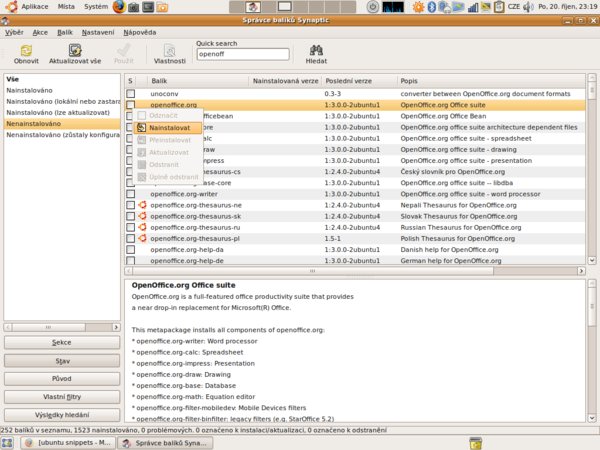
Task: Click the Výsledky hledání button
Action: tap(62, 415)
